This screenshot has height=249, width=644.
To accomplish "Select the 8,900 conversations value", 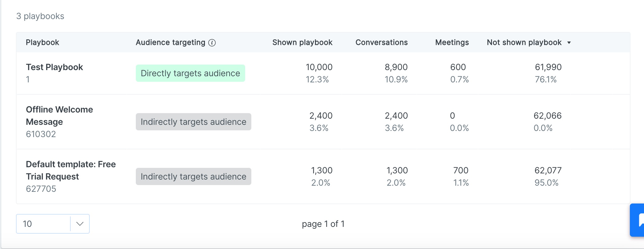I will [396, 67].
